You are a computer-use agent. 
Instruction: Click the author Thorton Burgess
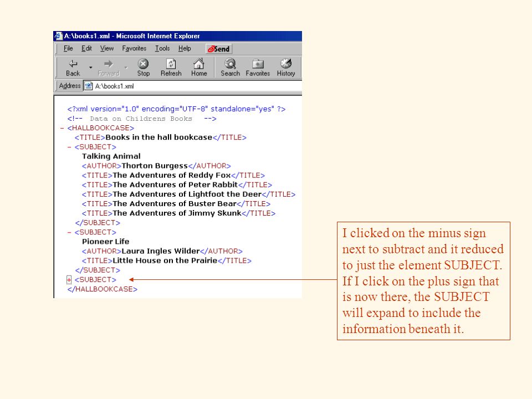click(155, 166)
